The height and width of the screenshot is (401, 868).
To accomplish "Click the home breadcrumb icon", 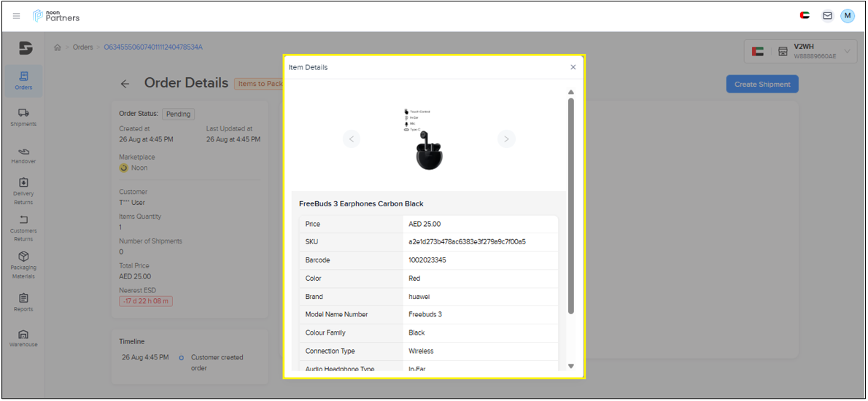I will click(57, 47).
